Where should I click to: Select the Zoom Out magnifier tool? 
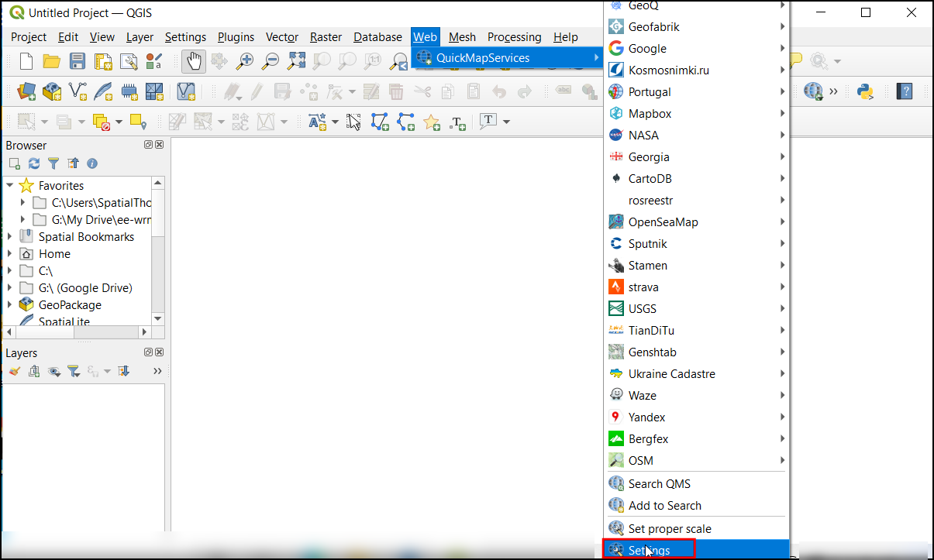click(271, 61)
